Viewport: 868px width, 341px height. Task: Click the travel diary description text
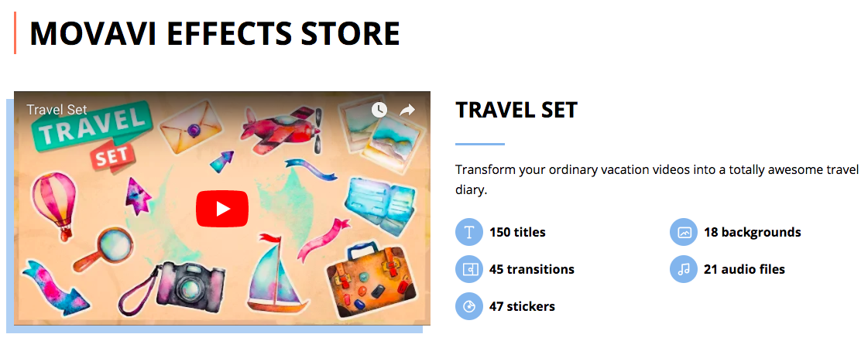[x=657, y=179]
